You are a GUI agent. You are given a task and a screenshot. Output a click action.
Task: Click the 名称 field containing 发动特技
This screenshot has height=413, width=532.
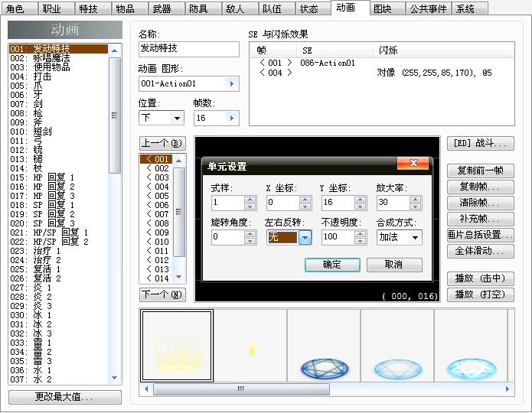coord(189,49)
